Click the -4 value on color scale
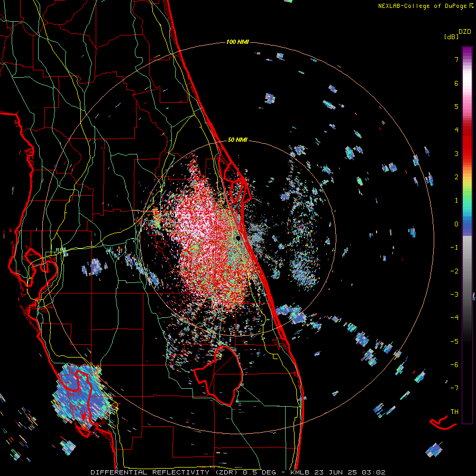This screenshot has width=476, height=476. (x=454, y=318)
